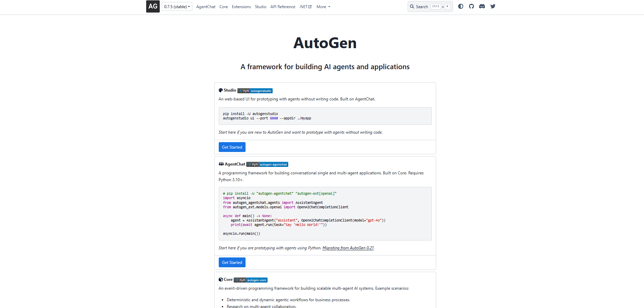Screen dimensions: 644x308
Task: Click Get Started under AgentChat
Action: click(232, 262)
